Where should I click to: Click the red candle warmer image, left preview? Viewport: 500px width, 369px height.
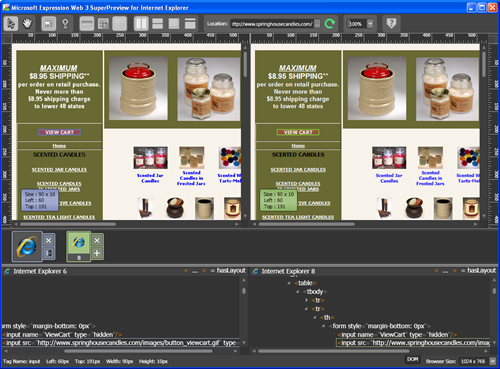[138, 88]
